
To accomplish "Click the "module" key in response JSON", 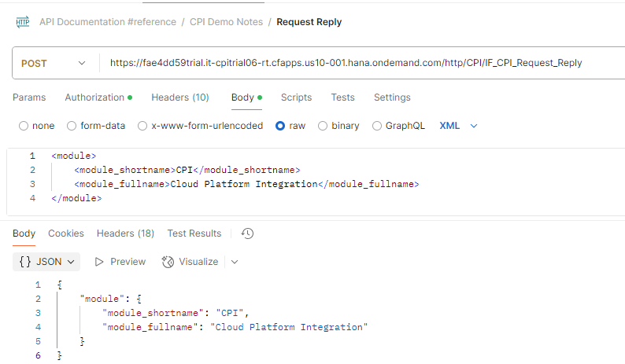I will pyautogui.click(x=102, y=299).
